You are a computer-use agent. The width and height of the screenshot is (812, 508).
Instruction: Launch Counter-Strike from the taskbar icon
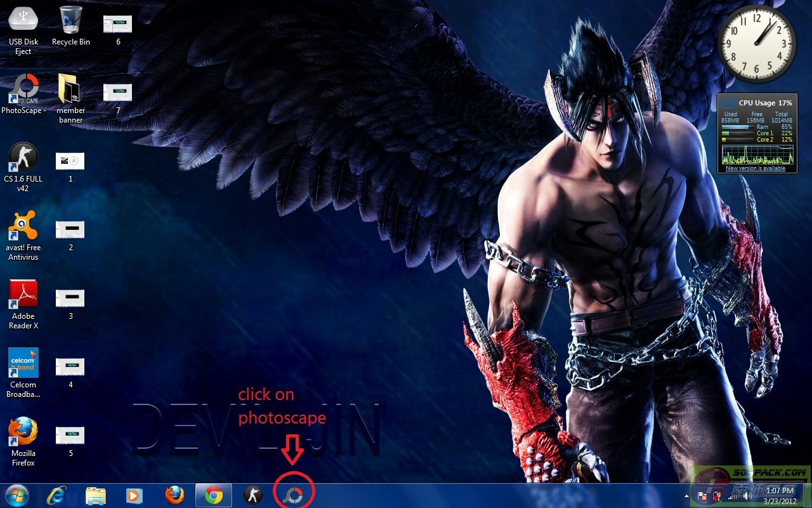tap(253, 495)
